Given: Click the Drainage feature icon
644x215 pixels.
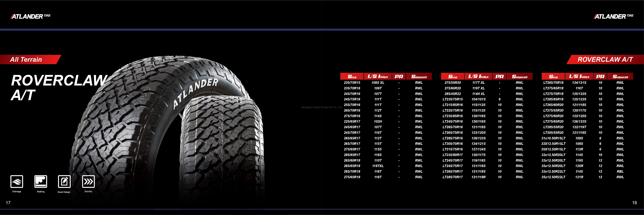Looking at the screenshot, I should coord(17,181).
